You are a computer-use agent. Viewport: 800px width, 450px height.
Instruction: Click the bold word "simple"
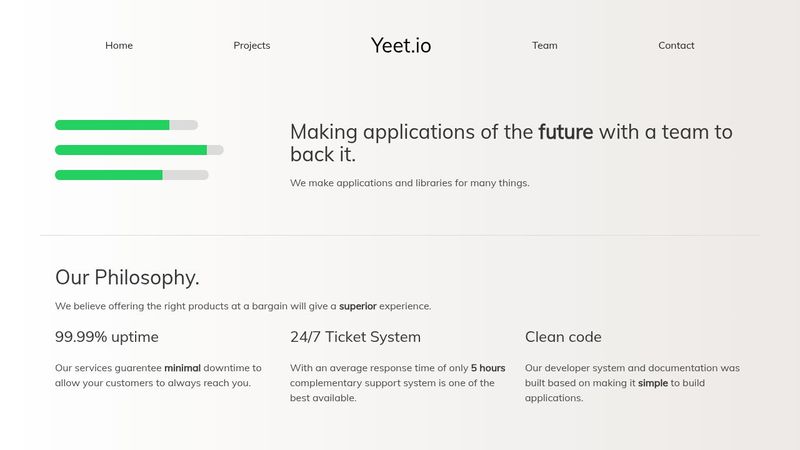point(653,383)
